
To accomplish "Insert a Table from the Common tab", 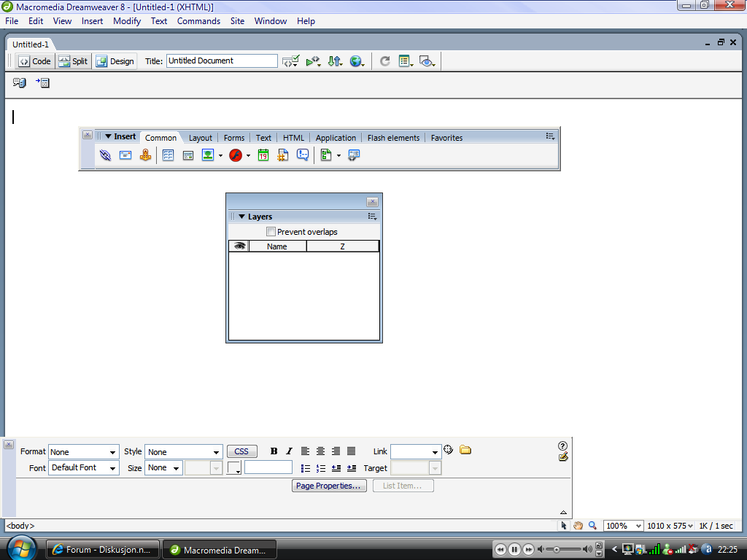I will (x=168, y=155).
